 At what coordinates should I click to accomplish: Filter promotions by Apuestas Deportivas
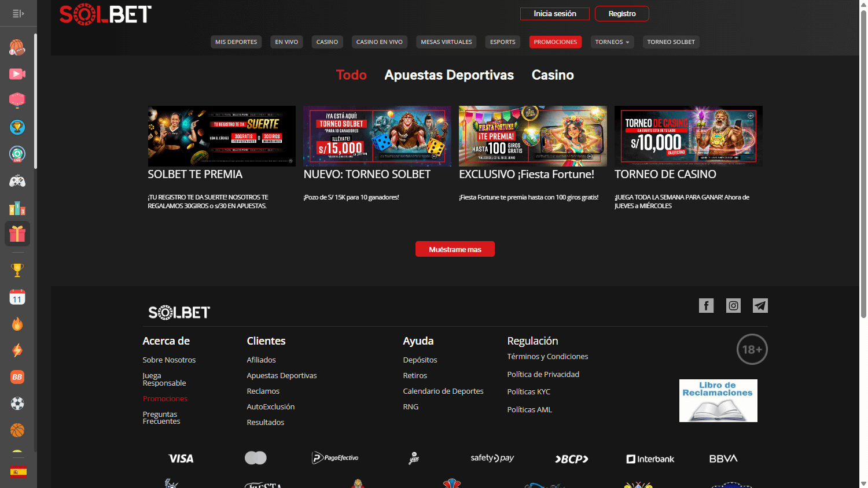pyautogui.click(x=449, y=75)
